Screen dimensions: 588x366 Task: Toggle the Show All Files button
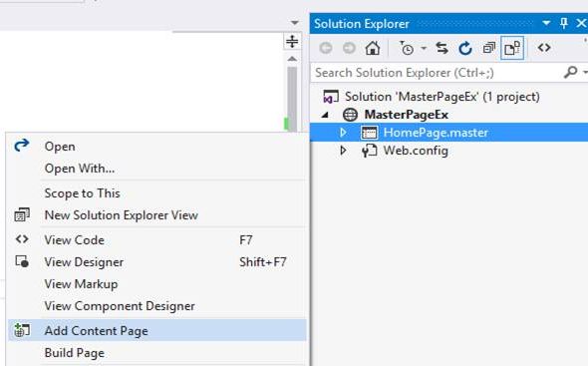coord(512,48)
